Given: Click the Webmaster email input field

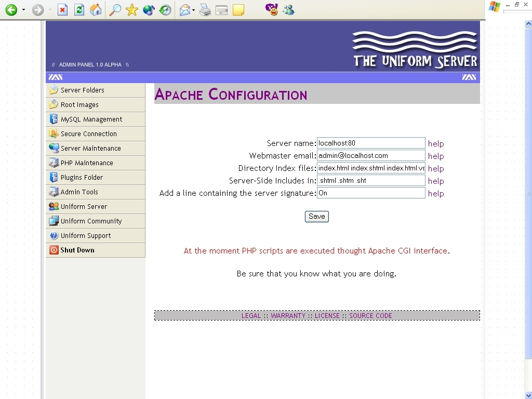Looking at the screenshot, I should [371, 156].
